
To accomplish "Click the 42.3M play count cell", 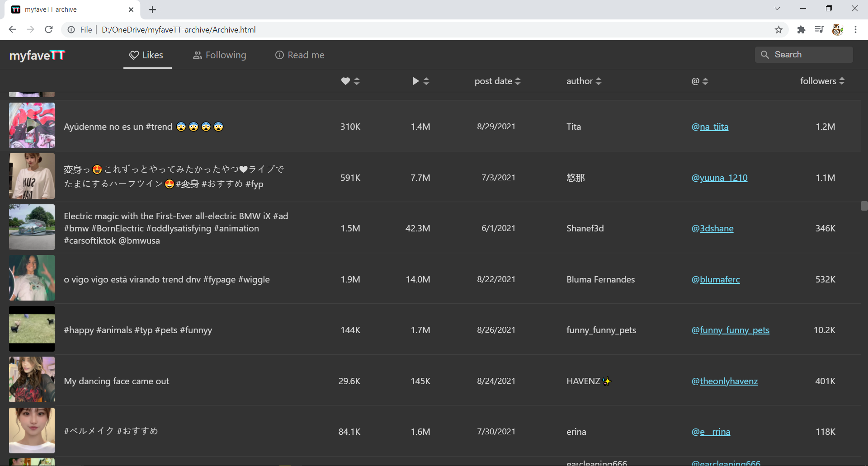I will [x=418, y=228].
